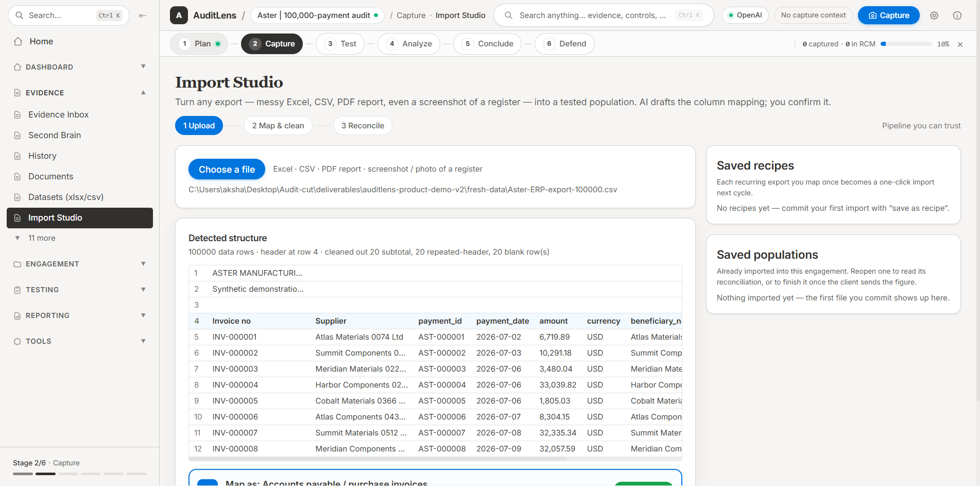Go to the Analyze stage

click(409, 44)
